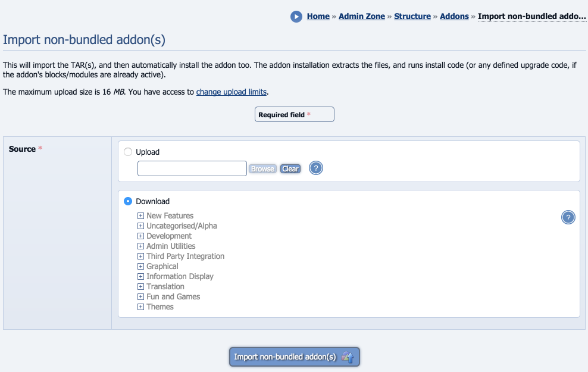The image size is (588, 372).
Task: Expand the Themes category
Action: (159, 307)
